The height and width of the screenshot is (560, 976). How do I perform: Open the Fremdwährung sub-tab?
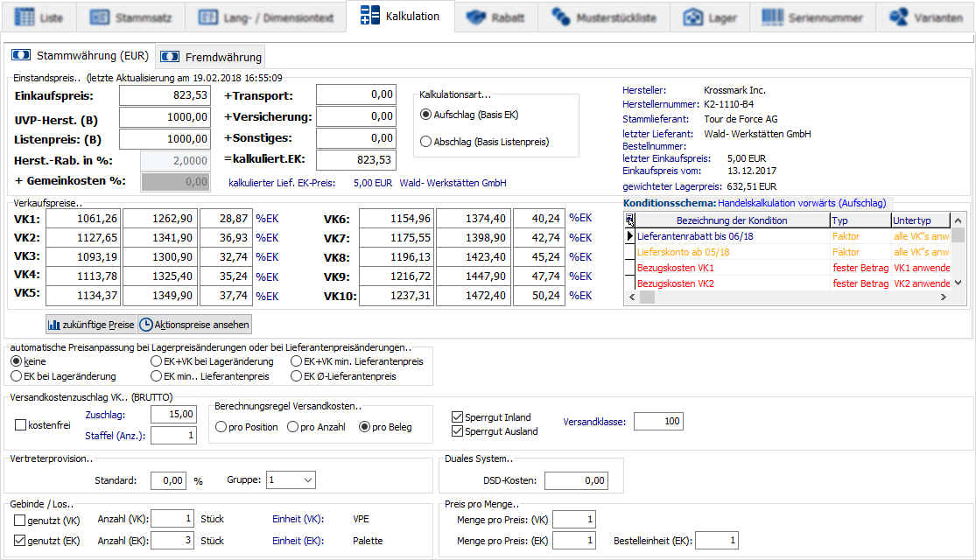point(210,57)
